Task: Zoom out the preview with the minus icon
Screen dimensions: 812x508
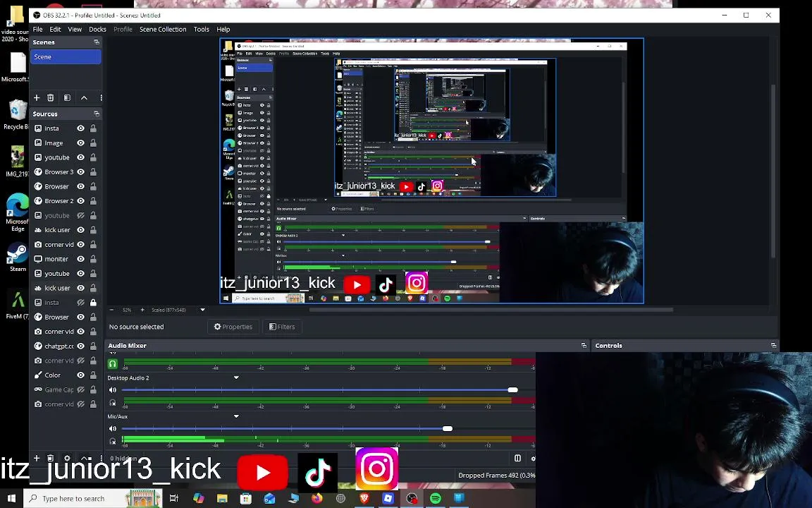Action: pos(111,310)
